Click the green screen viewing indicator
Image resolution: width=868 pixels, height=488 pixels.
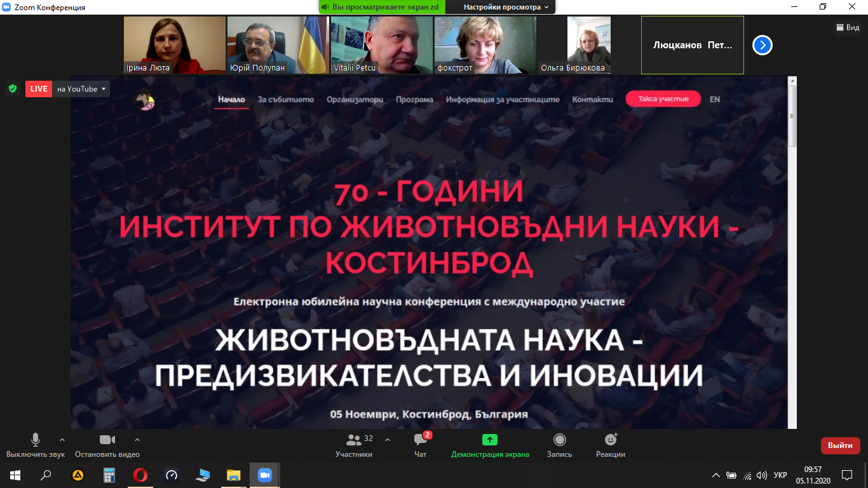tap(381, 7)
